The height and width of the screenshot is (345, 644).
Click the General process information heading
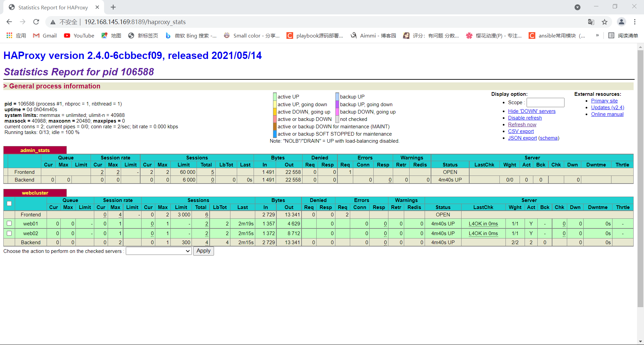[55, 86]
